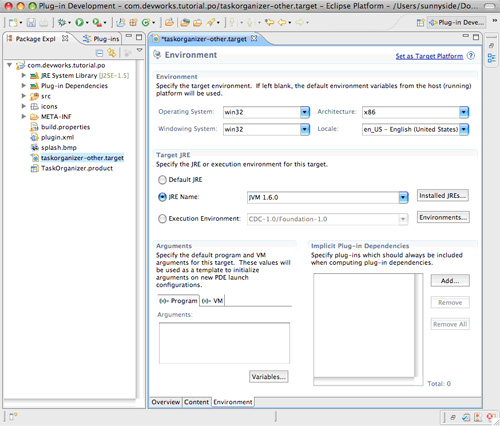The width and height of the screenshot is (500, 426).
Task: Select the Default JRE radio button
Action: [x=162, y=180]
